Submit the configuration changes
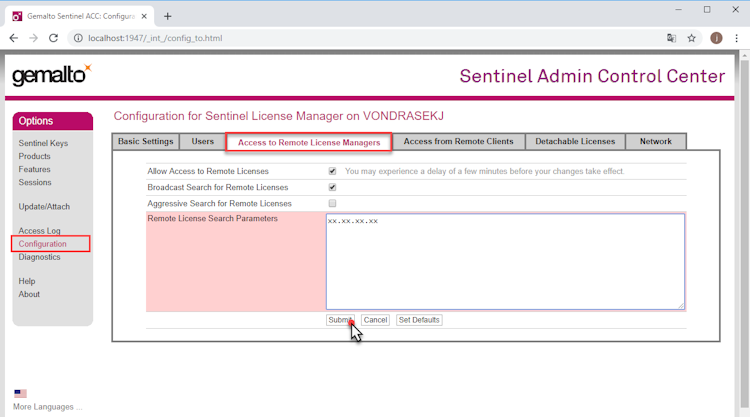The height and width of the screenshot is (417, 750). tap(340, 320)
